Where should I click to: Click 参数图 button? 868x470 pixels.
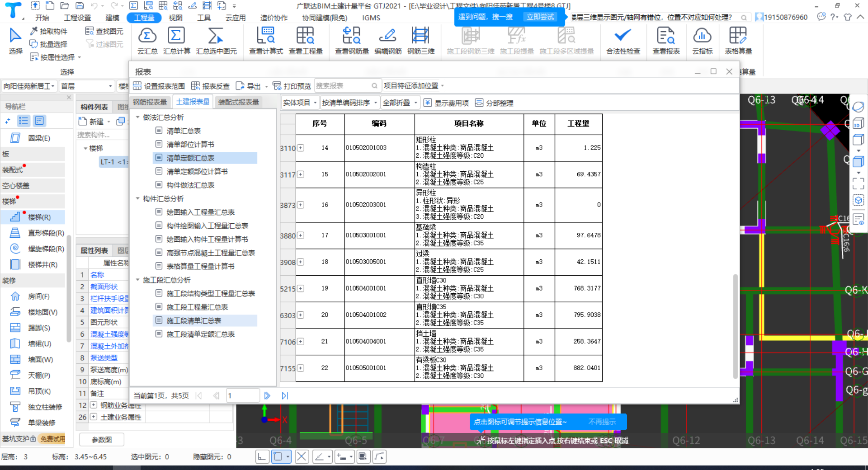click(x=102, y=440)
